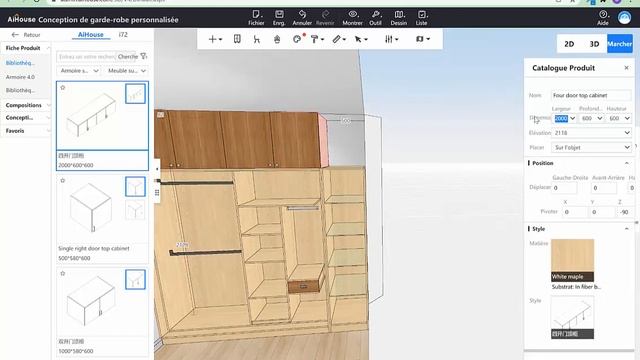Open the Meuble su... category dropdown
The height and width of the screenshot is (360, 640).
pos(127,71)
